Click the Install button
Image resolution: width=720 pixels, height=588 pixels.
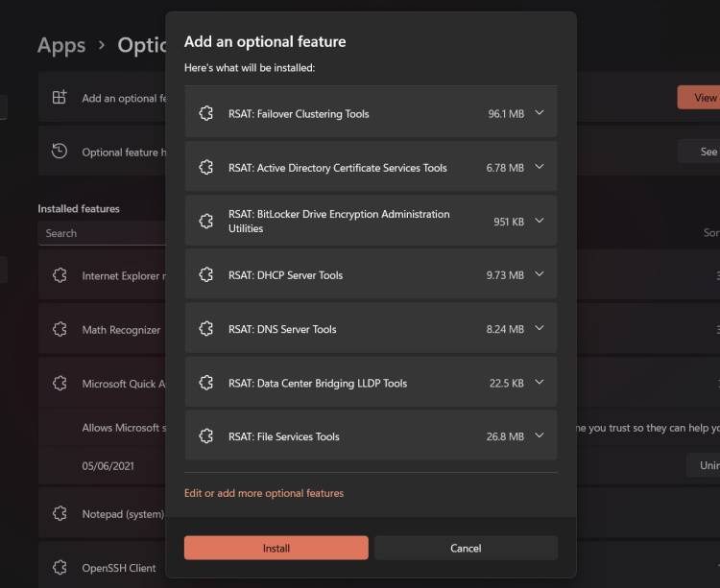click(276, 548)
